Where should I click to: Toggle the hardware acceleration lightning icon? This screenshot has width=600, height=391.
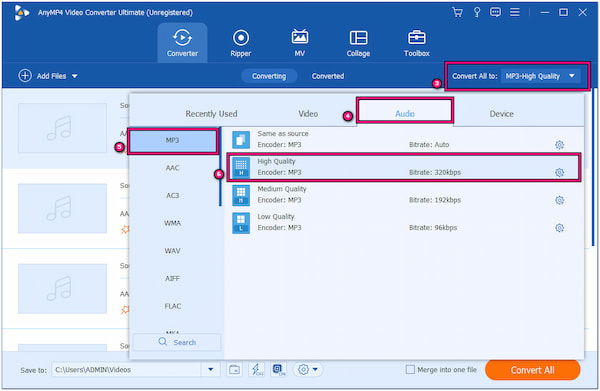tap(256, 370)
